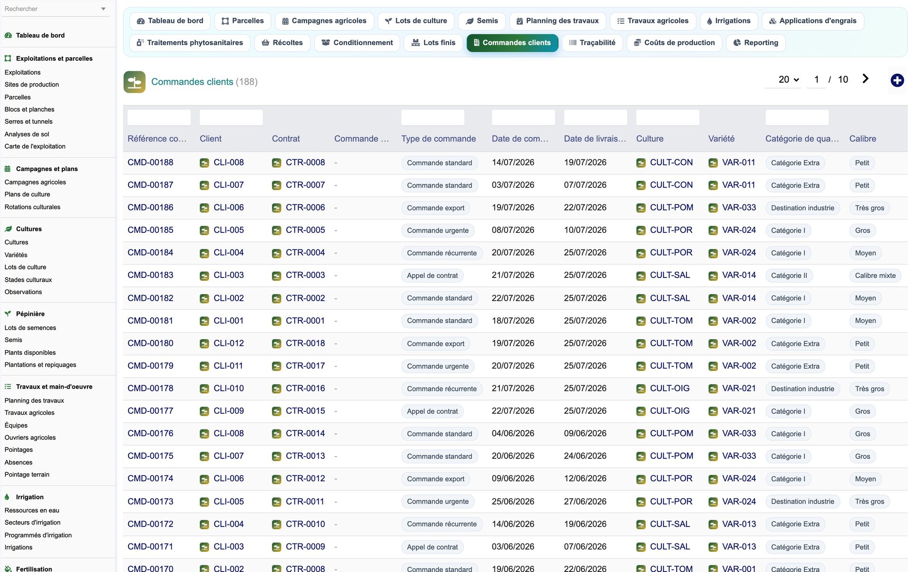The width and height of the screenshot is (924, 572).
Task: Click the Campagnes et plans calendar icon
Action: click(x=8, y=169)
